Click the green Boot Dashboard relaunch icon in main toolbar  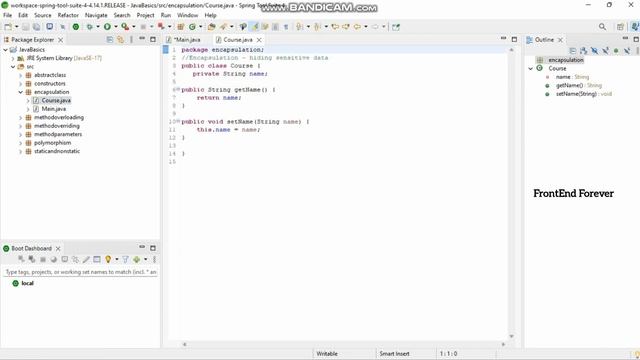point(76,27)
